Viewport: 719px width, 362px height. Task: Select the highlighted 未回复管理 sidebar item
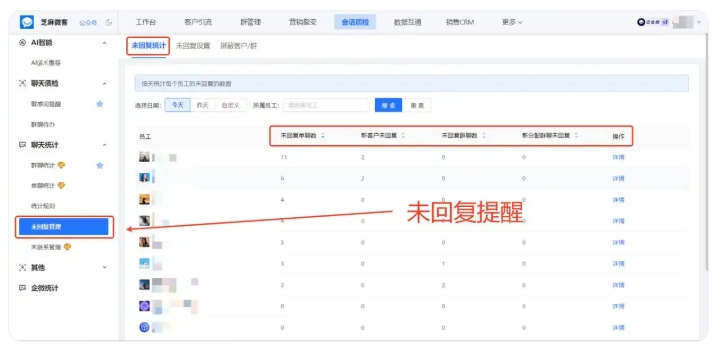[x=63, y=227]
